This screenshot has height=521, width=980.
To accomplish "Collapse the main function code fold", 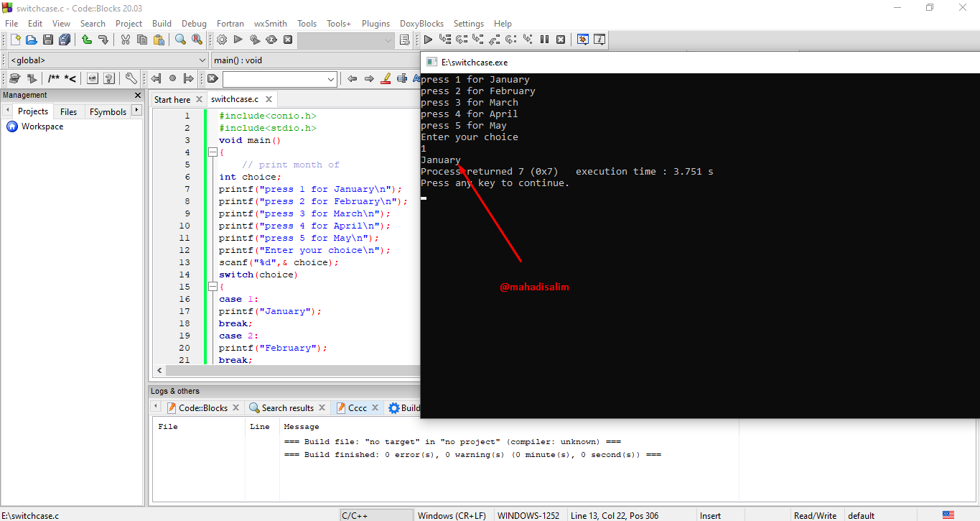I will (x=213, y=152).
